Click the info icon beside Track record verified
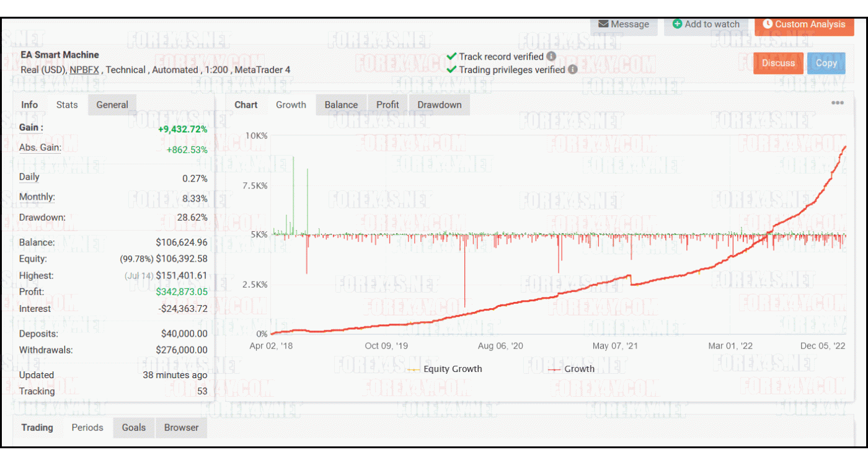Image resolution: width=868 pixels, height=465 pixels. (x=551, y=56)
